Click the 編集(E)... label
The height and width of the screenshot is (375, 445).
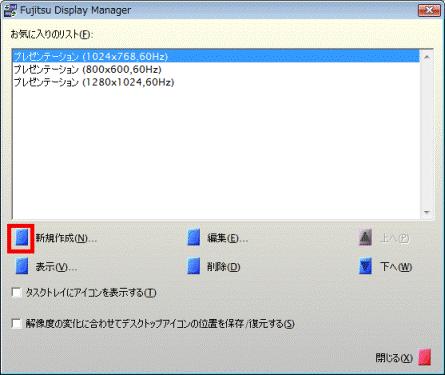(x=228, y=238)
